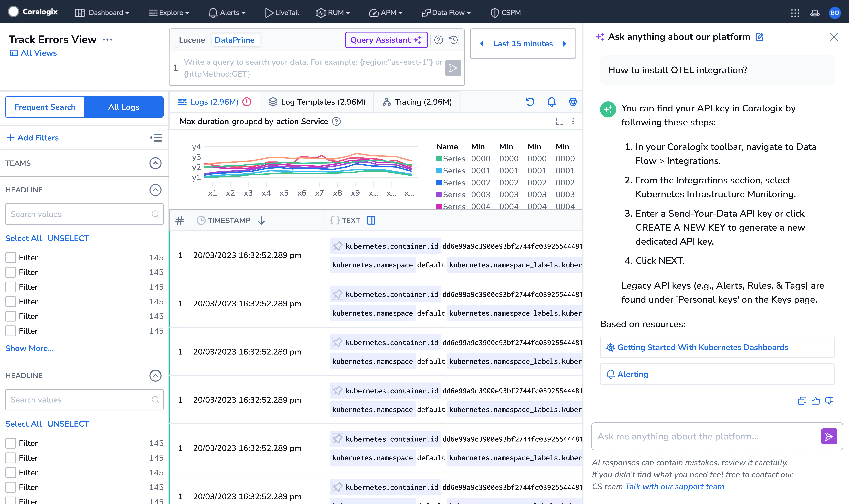Open the query history clock icon

coord(453,40)
